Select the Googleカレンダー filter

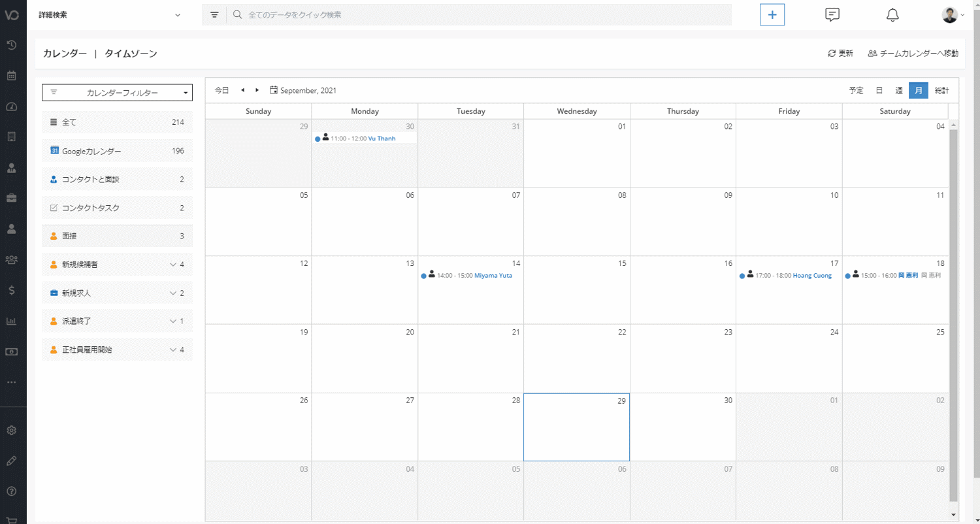[x=117, y=151]
